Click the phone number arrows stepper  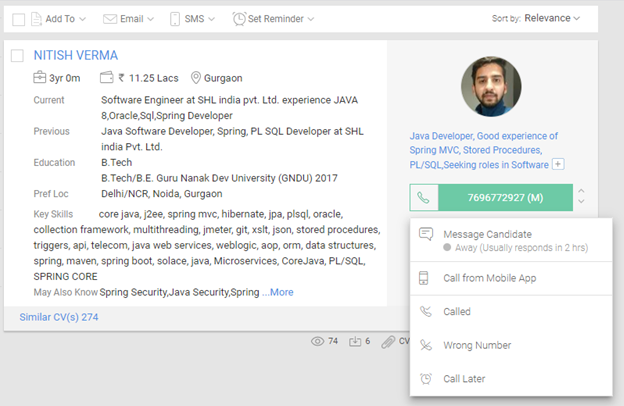(582, 198)
